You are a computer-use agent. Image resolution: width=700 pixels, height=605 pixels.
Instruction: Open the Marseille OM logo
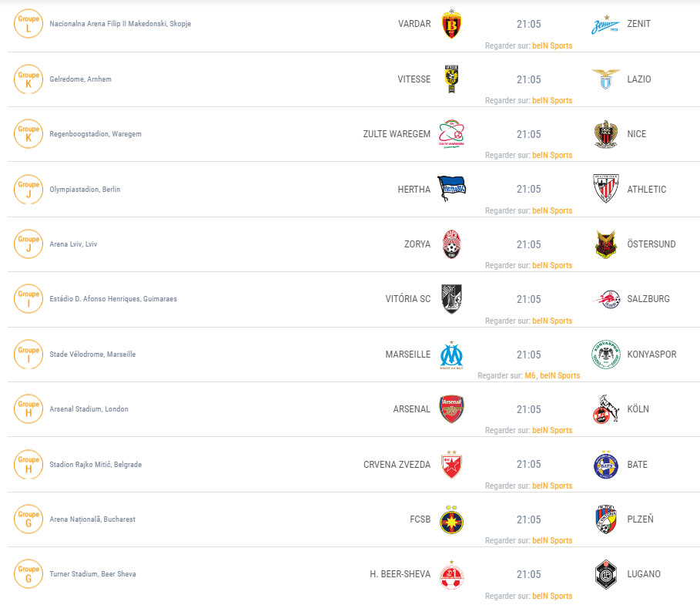coord(451,355)
